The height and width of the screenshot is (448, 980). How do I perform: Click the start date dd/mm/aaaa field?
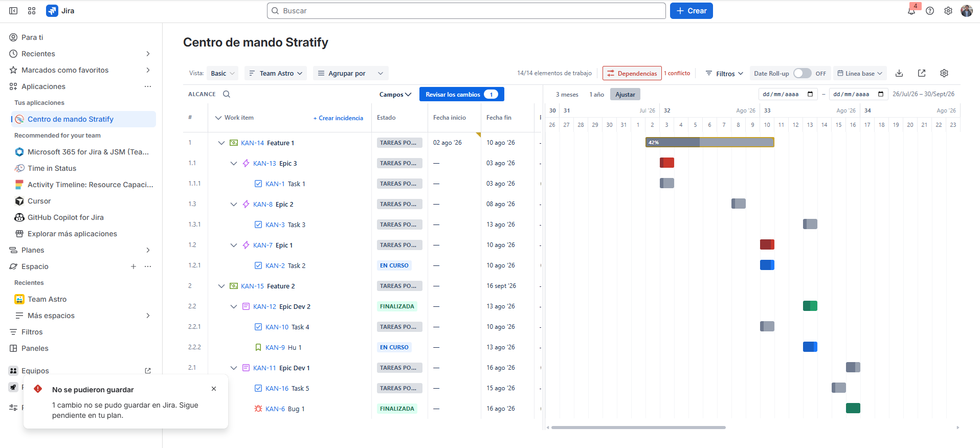[787, 94]
